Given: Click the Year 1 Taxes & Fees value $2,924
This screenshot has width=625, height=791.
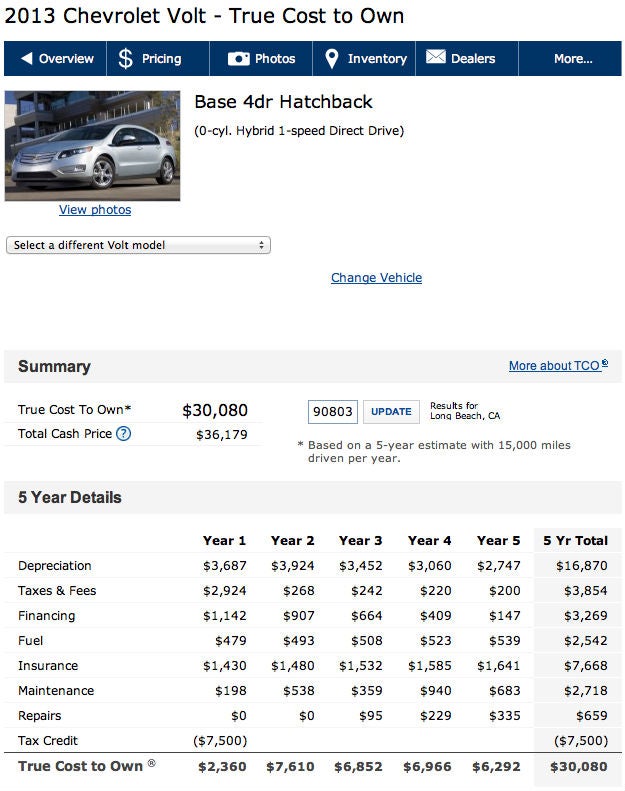Looking at the screenshot, I should click(x=224, y=591).
